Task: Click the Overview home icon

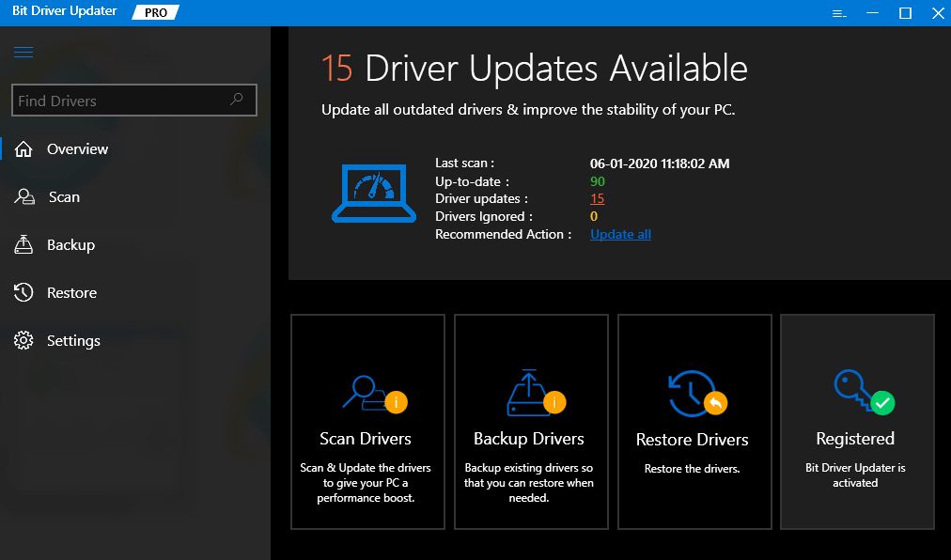Action: point(23,148)
